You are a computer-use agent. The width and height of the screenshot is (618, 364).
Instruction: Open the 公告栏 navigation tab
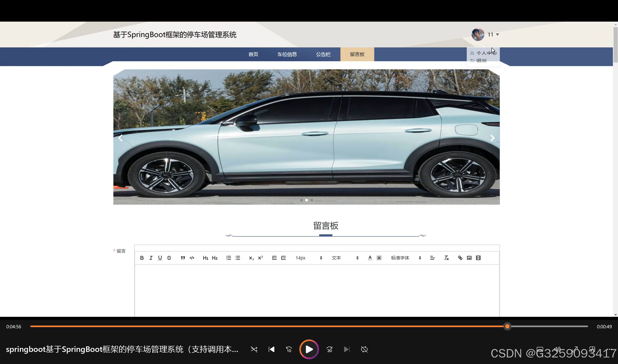323,54
